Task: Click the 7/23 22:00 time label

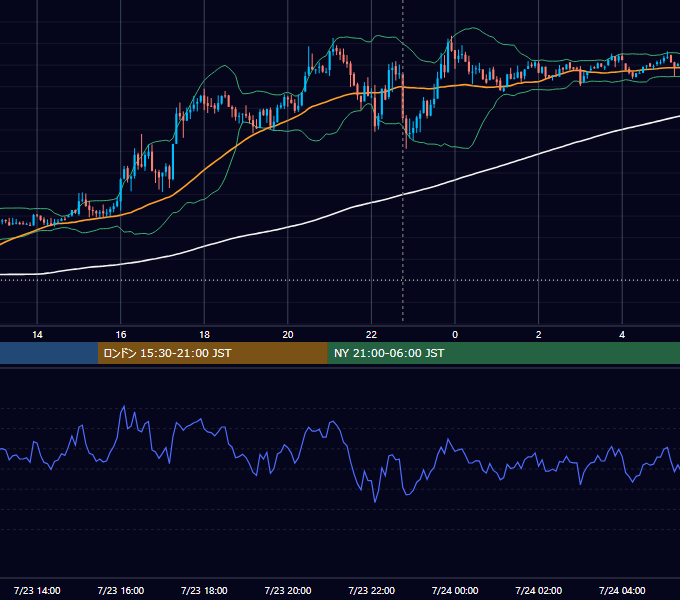Action: tap(372, 590)
